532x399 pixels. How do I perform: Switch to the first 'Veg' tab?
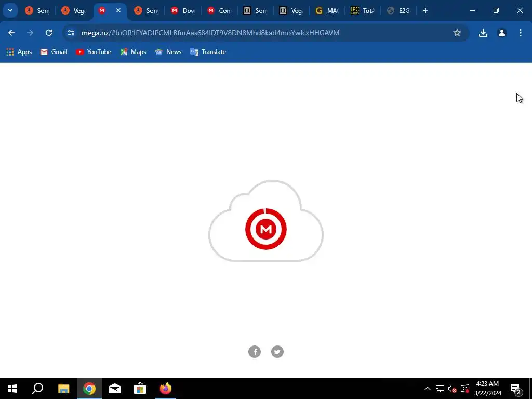pos(73,11)
